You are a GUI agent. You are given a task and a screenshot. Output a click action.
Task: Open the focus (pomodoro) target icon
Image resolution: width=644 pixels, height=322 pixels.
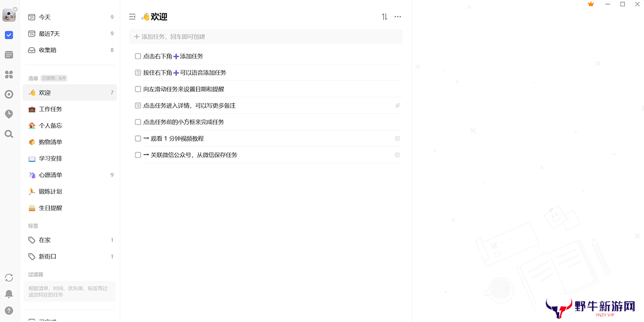9,94
